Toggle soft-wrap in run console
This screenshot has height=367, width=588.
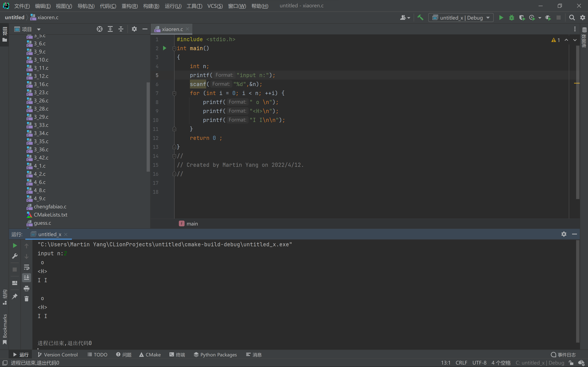pos(27,267)
